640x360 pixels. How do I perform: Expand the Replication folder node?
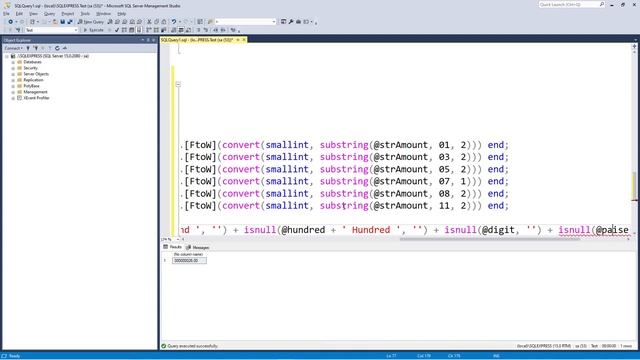click(13, 80)
